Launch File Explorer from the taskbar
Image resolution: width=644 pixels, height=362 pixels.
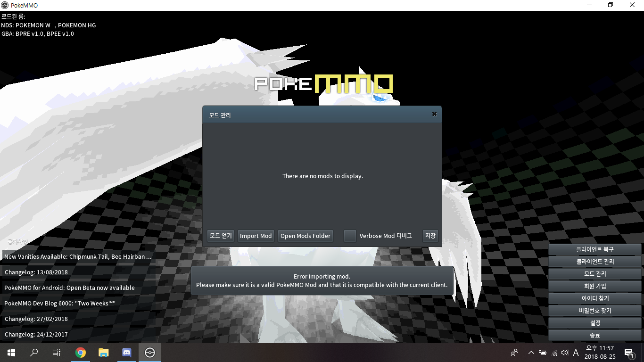coord(103,353)
